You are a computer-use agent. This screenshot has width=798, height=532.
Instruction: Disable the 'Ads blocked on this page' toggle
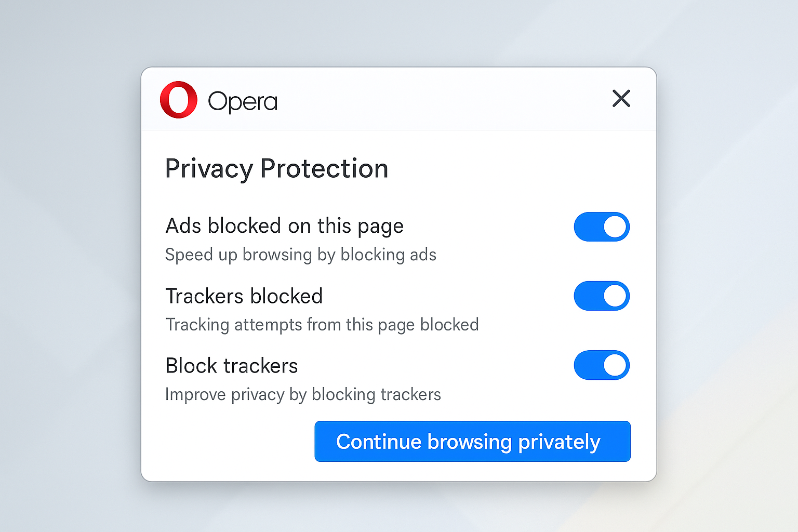[x=602, y=227]
